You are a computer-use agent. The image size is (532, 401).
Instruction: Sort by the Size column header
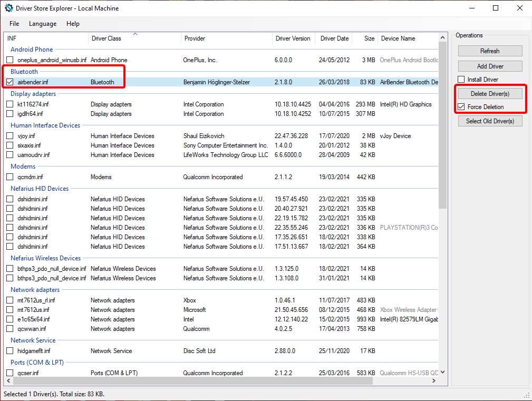tap(365, 38)
